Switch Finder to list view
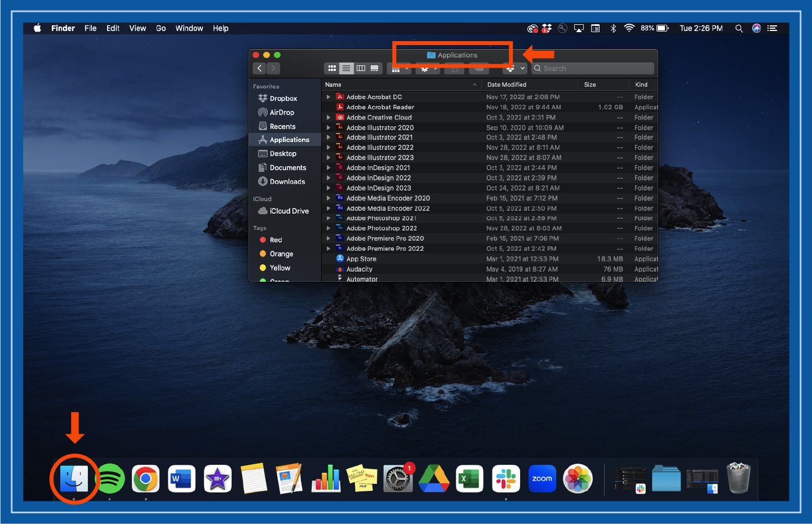 (347, 68)
